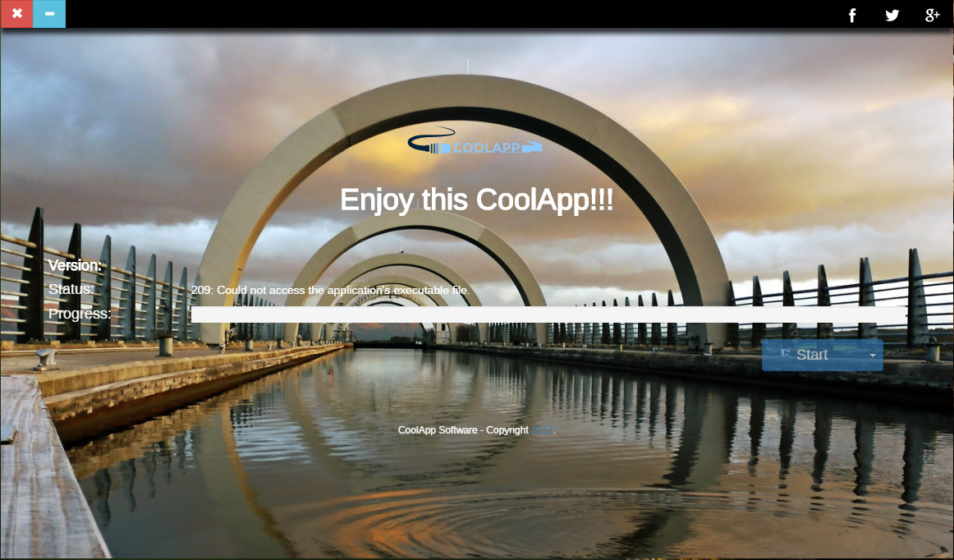Click the Version label
Image resolution: width=954 pixels, height=560 pixels.
coord(75,265)
